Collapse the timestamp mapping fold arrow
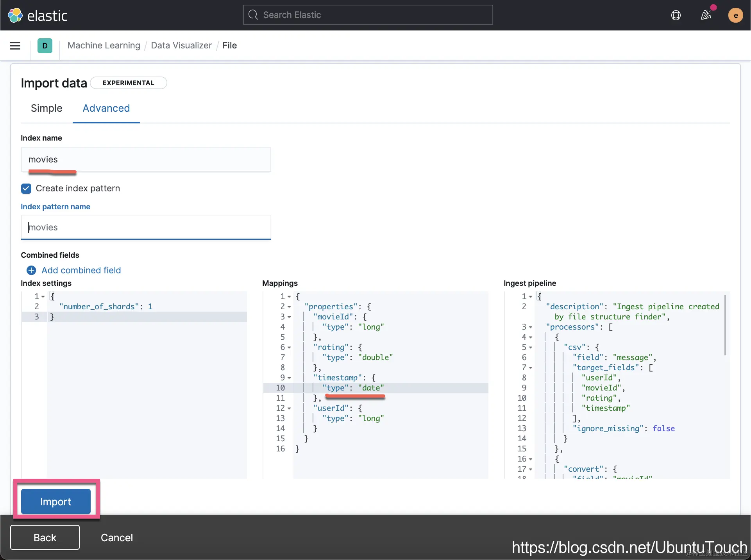The width and height of the screenshot is (751, 560). tap(289, 378)
